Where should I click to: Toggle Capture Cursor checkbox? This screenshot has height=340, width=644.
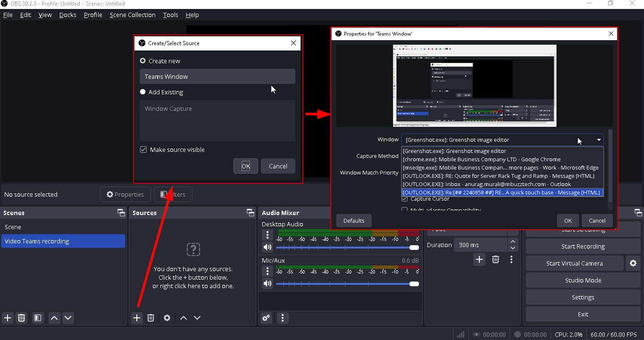404,199
